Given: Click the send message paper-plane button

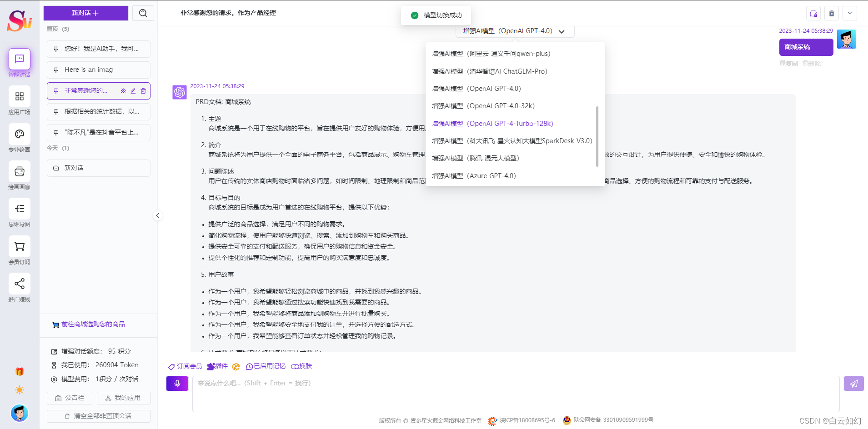Looking at the screenshot, I should click(x=853, y=384).
